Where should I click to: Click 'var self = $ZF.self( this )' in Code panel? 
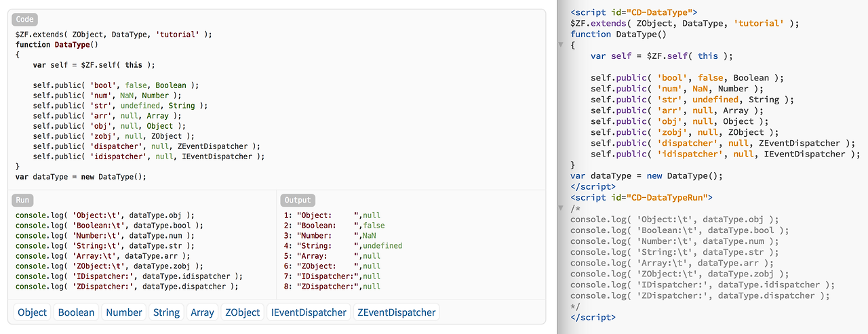tap(94, 65)
